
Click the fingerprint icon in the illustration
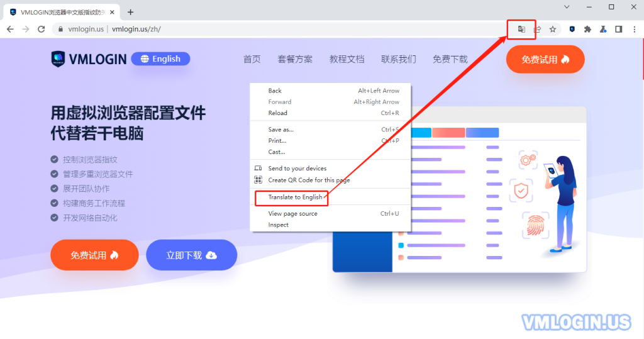(x=536, y=225)
